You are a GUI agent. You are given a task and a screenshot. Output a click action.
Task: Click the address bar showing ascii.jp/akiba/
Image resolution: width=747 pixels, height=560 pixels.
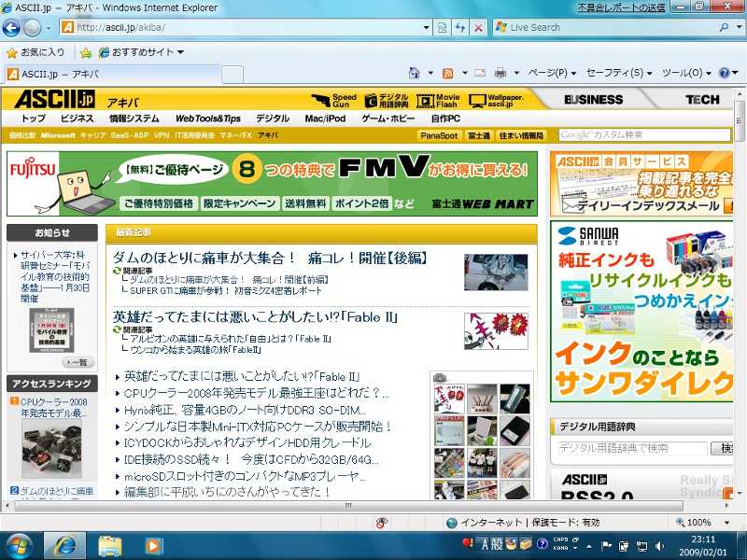click(241, 28)
